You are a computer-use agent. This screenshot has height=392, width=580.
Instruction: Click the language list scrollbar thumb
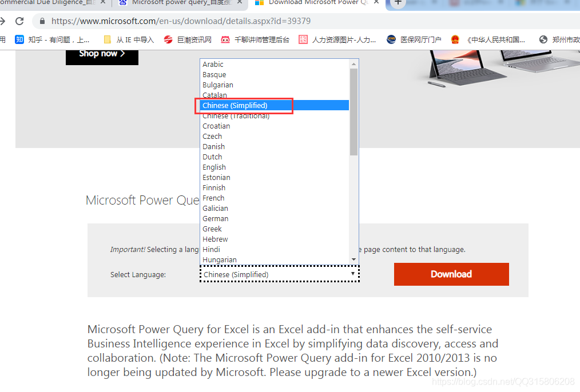pyautogui.click(x=353, y=112)
